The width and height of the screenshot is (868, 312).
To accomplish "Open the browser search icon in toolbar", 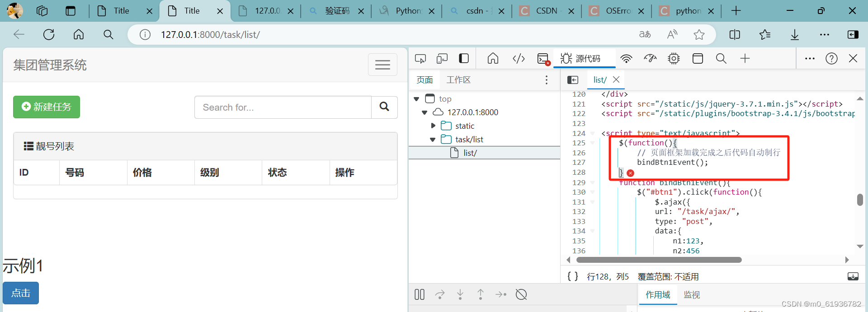I will [x=108, y=34].
